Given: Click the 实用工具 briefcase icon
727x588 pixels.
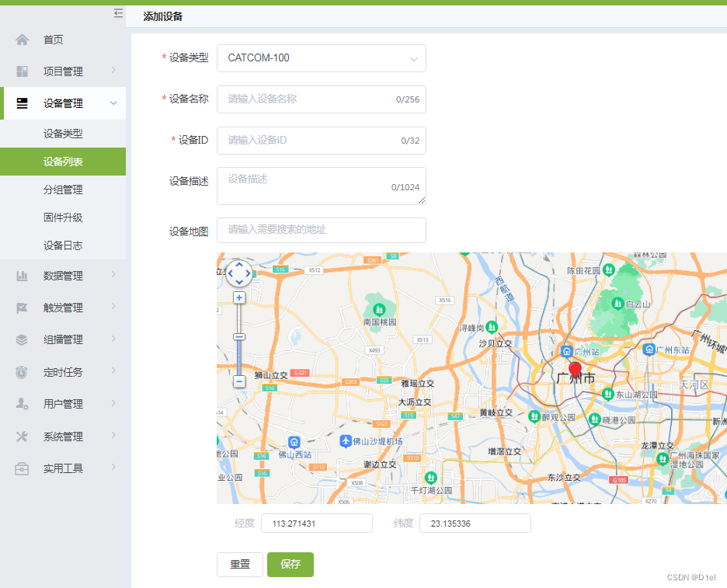Looking at the screenshot, I should [x=22, y=468].
